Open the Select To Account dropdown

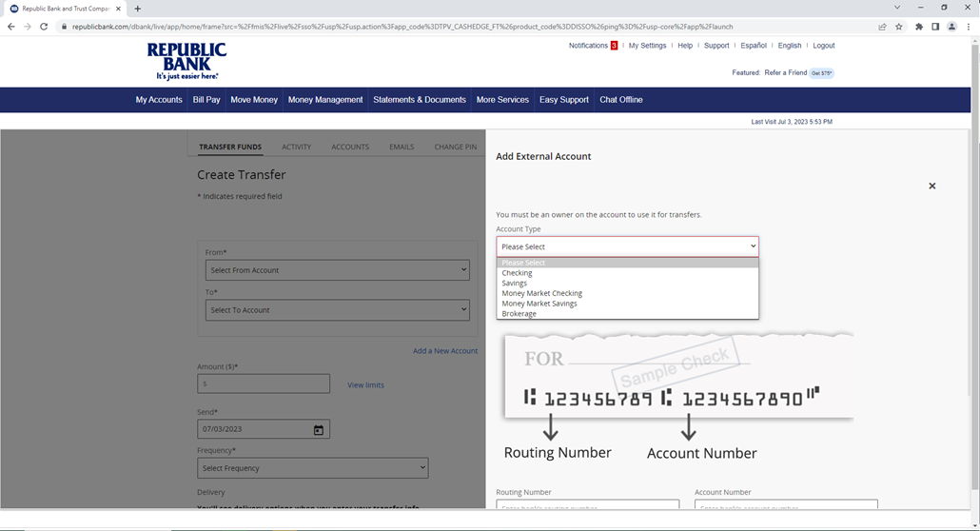338,309
